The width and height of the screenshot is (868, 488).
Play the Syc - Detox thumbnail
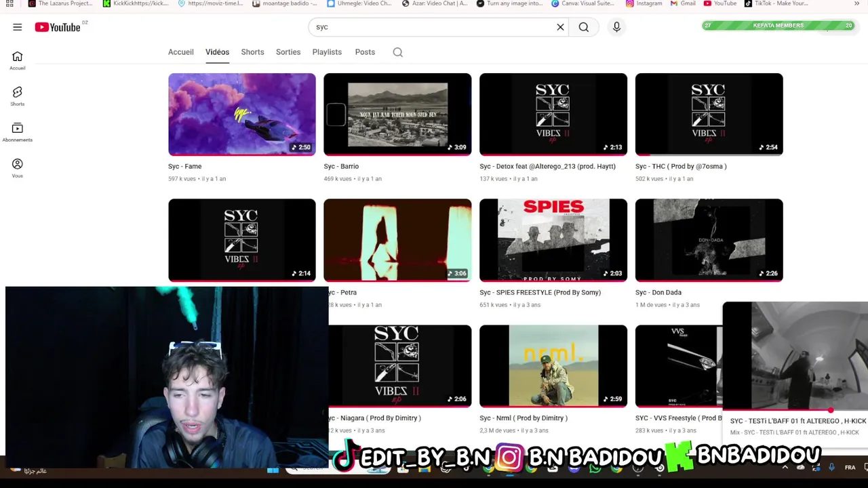point(553,115)
